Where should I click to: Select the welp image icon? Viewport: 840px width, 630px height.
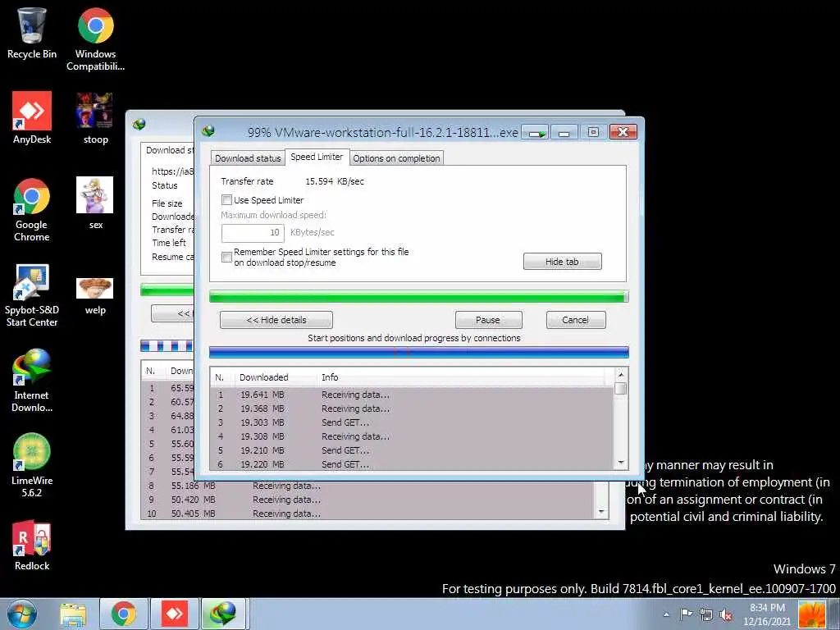(x=95, y=296)
